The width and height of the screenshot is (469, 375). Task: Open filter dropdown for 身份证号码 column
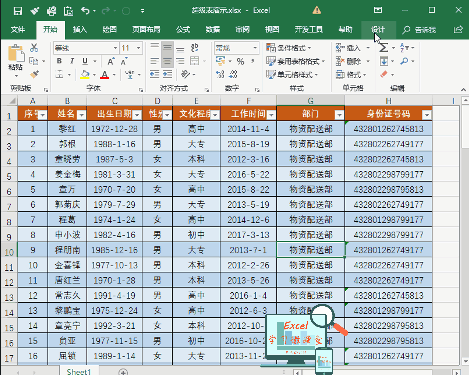[x=427, y=115]
